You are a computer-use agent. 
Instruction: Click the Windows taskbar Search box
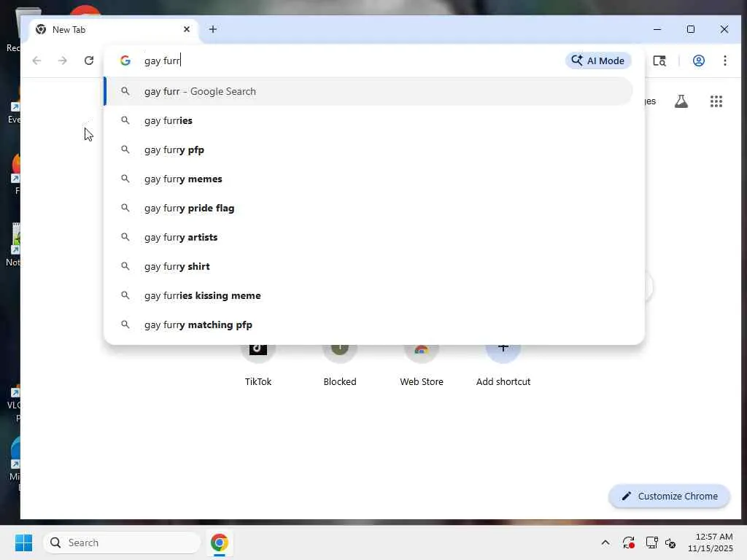tap(123, 542)
